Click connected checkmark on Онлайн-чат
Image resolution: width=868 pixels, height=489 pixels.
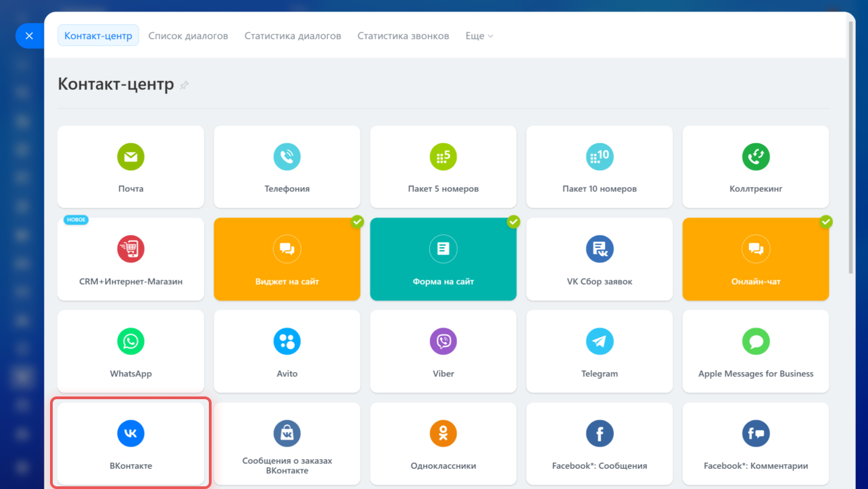click(826, 222)
